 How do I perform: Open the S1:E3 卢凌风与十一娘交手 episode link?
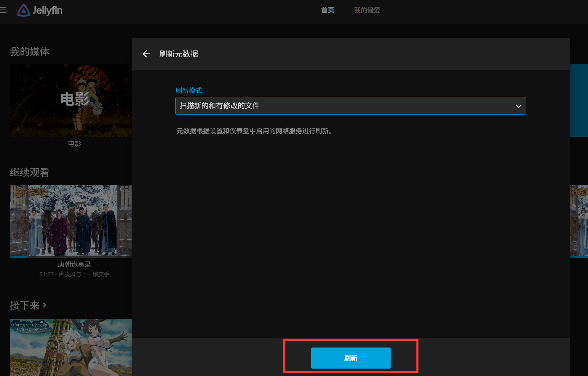(x=74, y=274)
